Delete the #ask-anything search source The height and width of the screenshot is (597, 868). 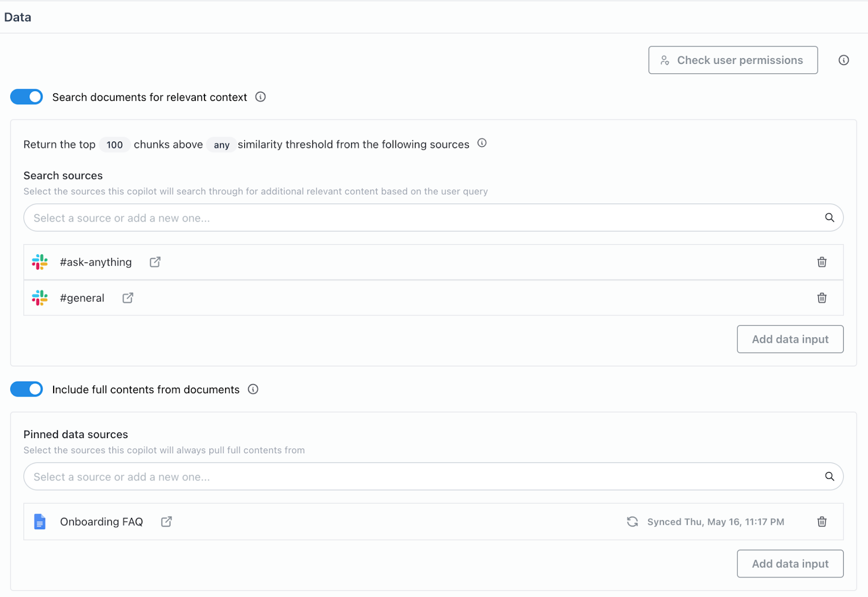tap(822, 262)
